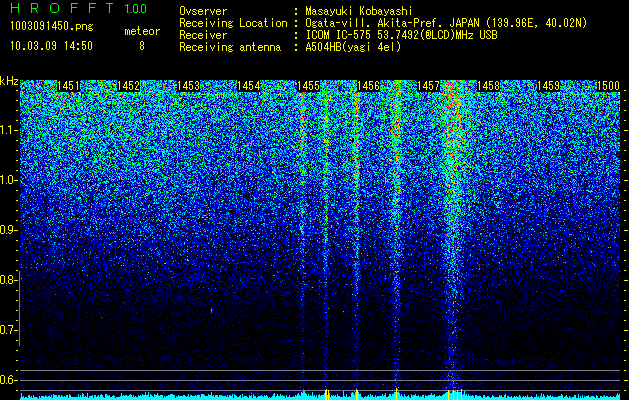629x400 pixels.
Task: Click the 1451 time marker
Action: tap(68, 86)
